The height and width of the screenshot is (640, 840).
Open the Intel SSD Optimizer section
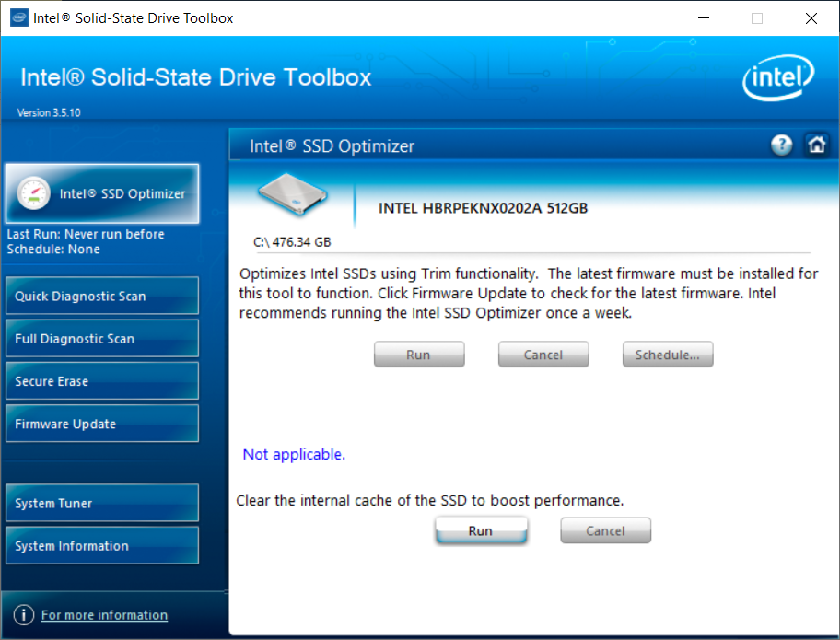pyautogui.click(x=102, y=193)
